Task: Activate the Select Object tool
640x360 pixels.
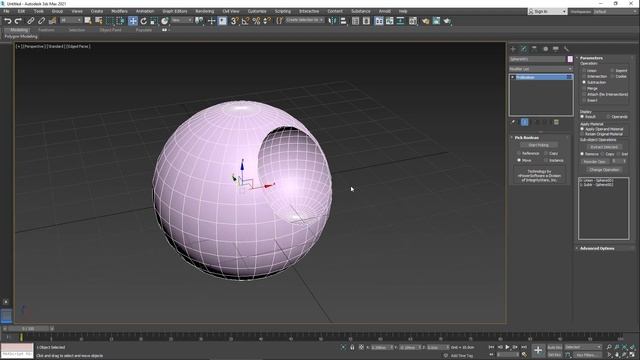Action: click(x=88, y=21)
